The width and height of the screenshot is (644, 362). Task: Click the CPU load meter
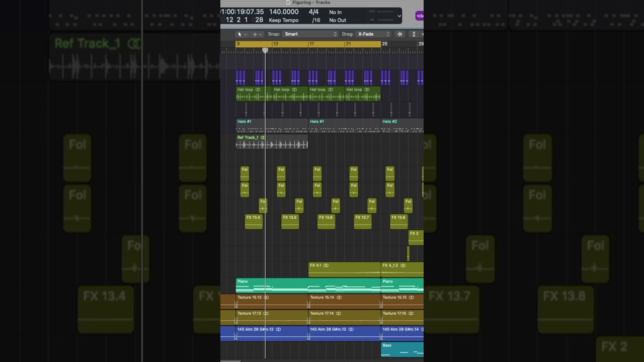click(381, 12)
